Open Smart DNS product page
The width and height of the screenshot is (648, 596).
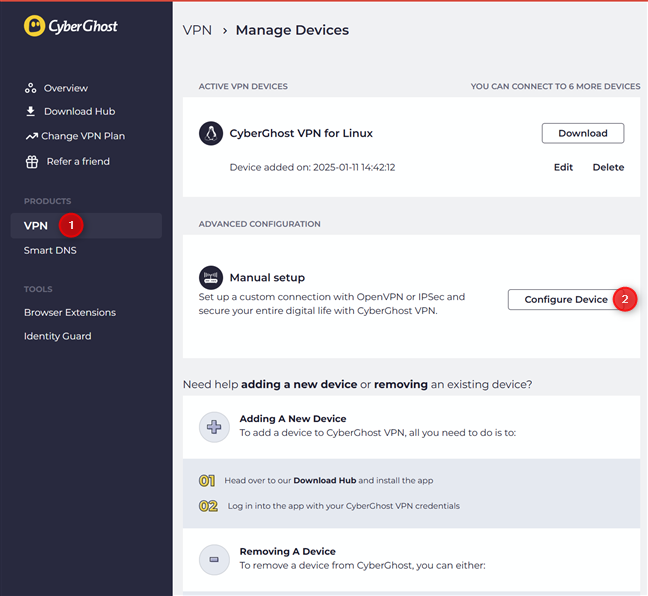pos(50,250)
